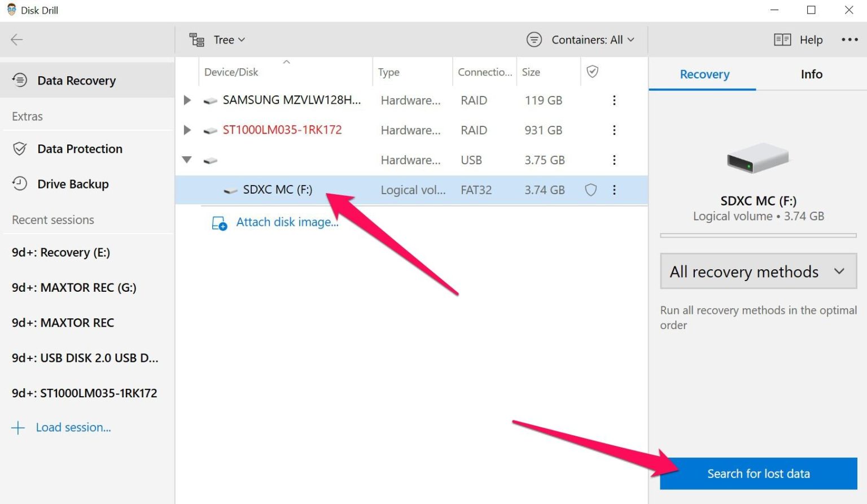Viewport: 867px width, 504px height.
Task: Open options for SAMSUNG disk row
Action: pyautogui.click(x=614, y=100)
